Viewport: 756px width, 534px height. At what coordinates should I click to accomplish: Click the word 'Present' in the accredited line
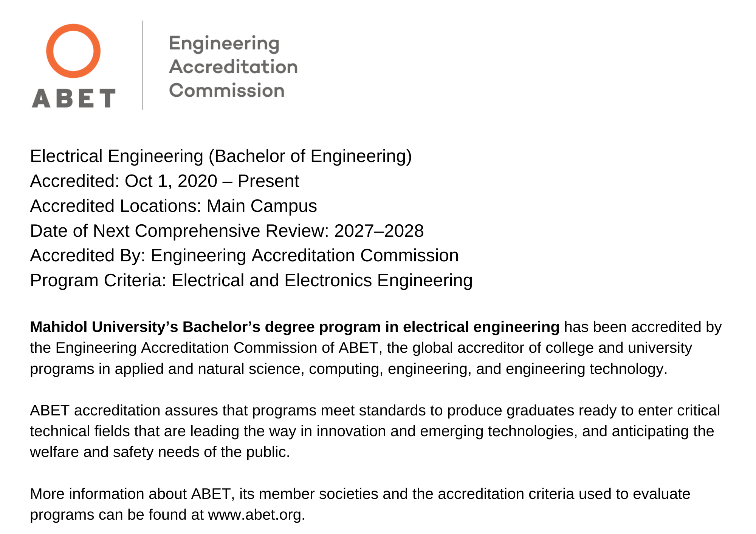coord(268,181)
